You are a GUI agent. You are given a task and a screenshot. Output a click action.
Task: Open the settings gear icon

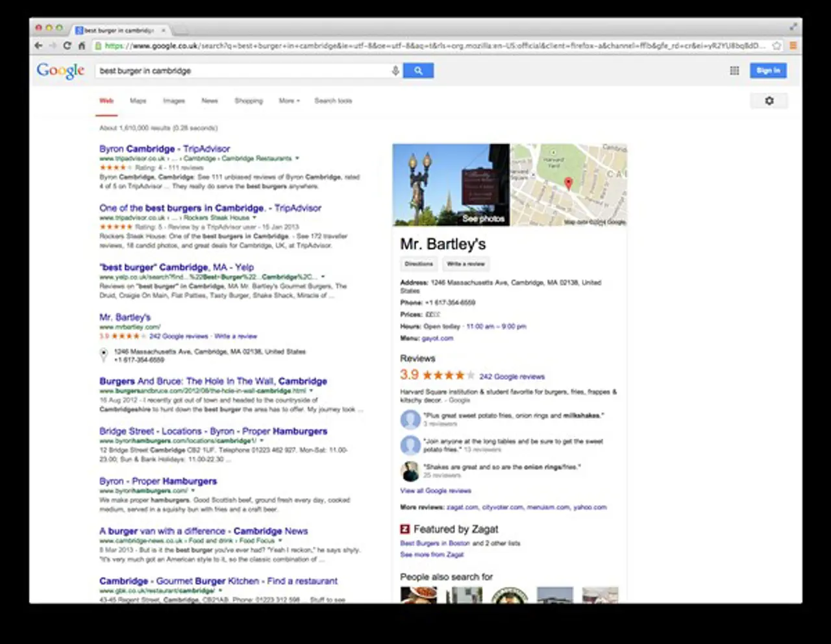coord(769,101)
